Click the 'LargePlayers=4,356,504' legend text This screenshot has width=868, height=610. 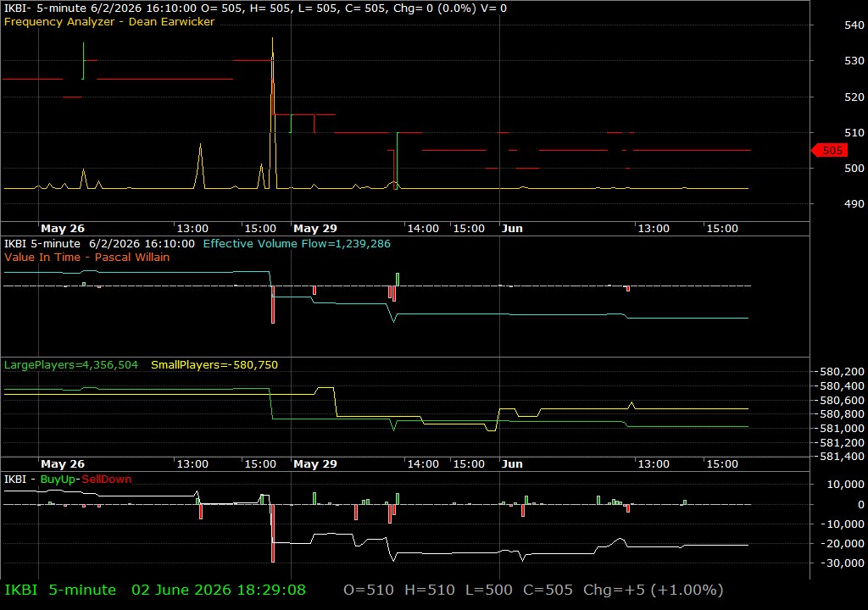click(x=71, y=365)
